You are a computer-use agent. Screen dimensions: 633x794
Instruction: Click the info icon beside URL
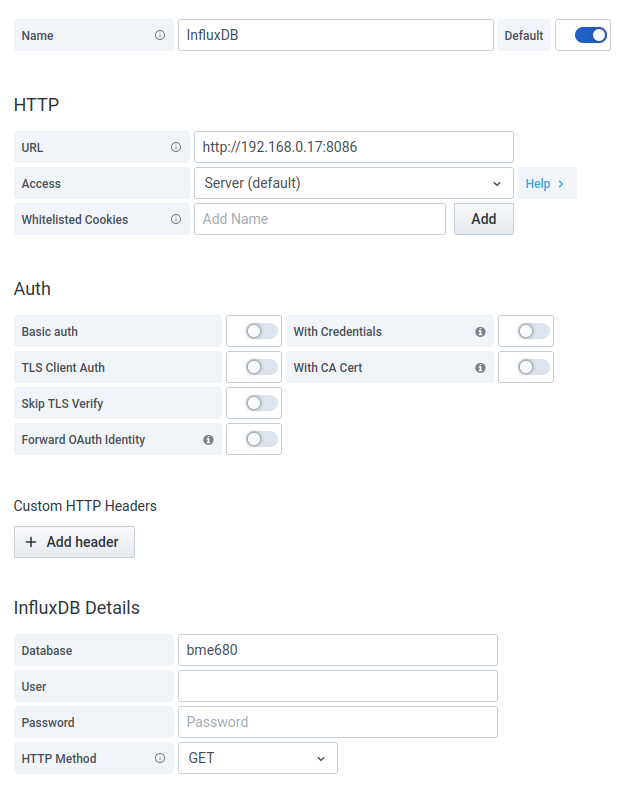pyautogui.click(x=176, y=147)
